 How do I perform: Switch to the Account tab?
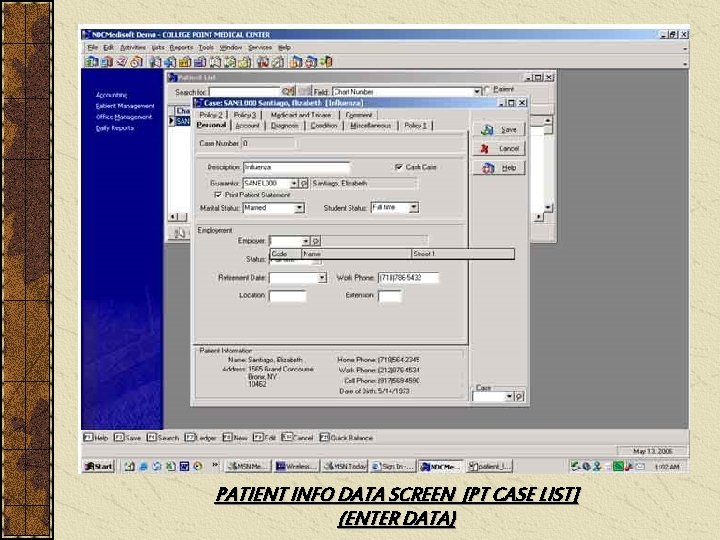[247, 125]
